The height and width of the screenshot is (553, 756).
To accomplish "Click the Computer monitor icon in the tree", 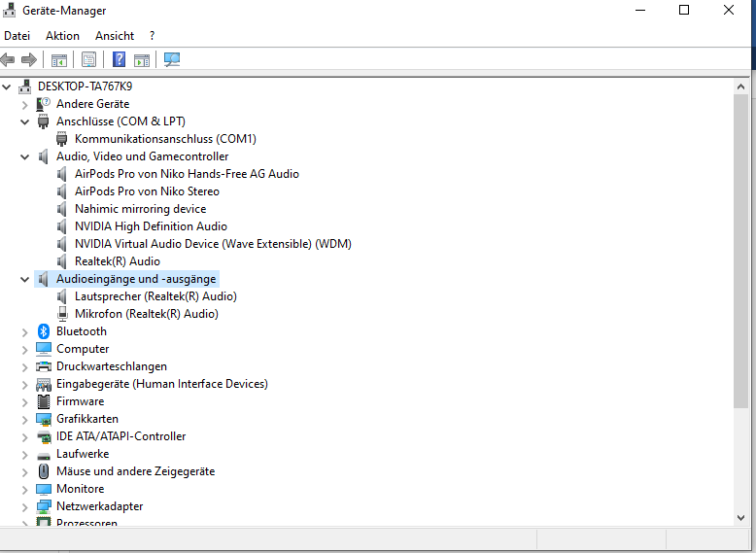I will tap(44, 349).
